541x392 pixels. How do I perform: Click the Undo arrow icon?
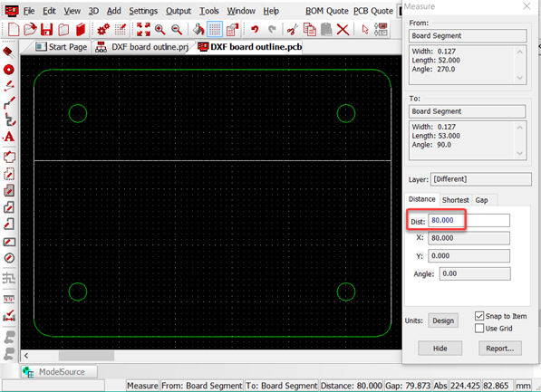[255, 29]
